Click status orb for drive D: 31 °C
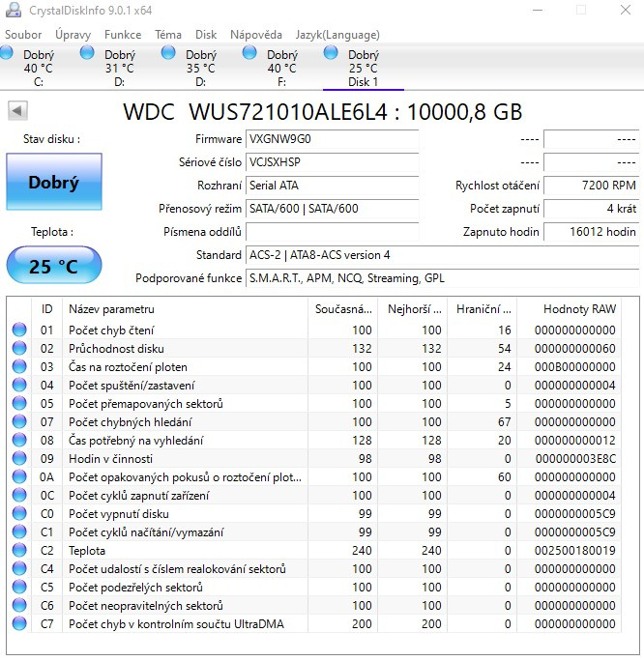The height and width of the screenshot is (661, 644). click(87, 53)
